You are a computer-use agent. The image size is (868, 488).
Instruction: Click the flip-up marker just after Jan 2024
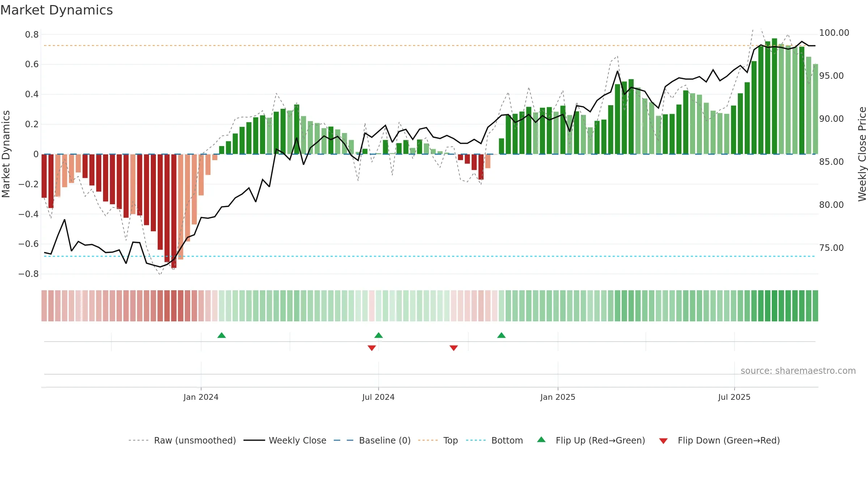pyautogui.click(x=222, y=335)
